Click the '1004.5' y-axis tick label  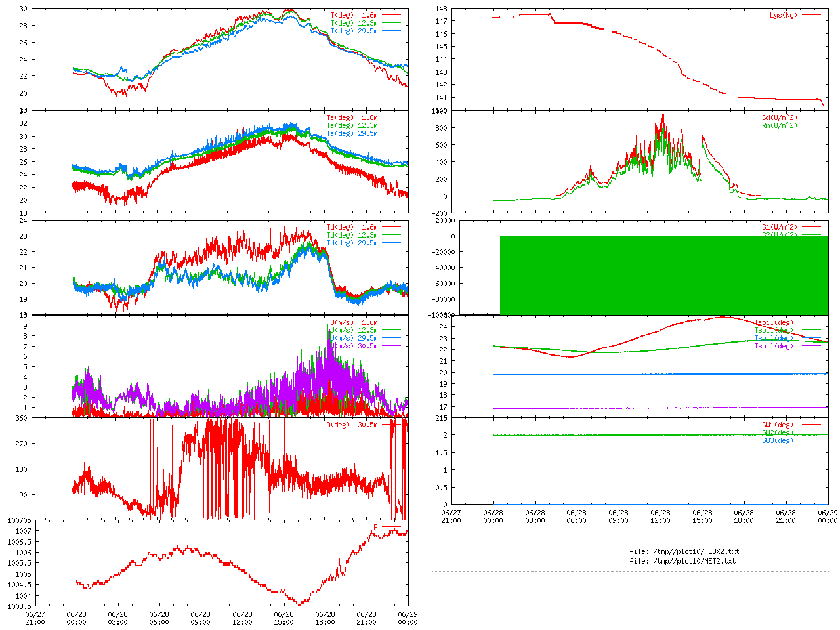point(19,585)
